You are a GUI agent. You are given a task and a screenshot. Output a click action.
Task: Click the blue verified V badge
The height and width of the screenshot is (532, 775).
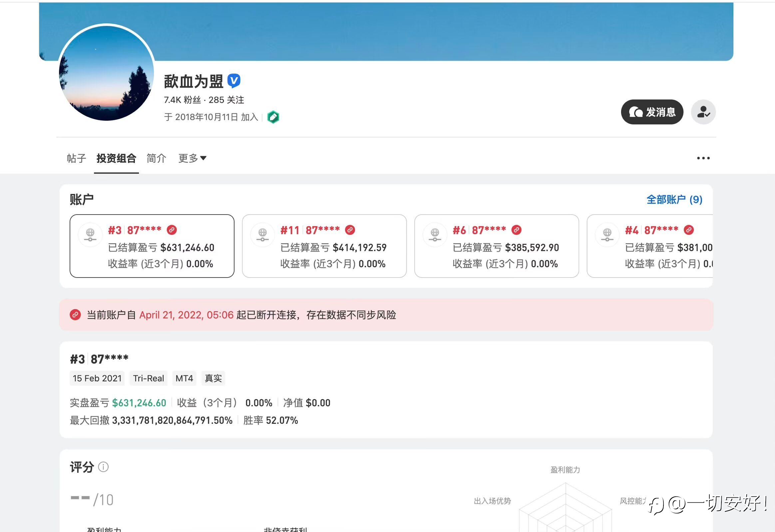pyautogui.click(x=234, y=81)
